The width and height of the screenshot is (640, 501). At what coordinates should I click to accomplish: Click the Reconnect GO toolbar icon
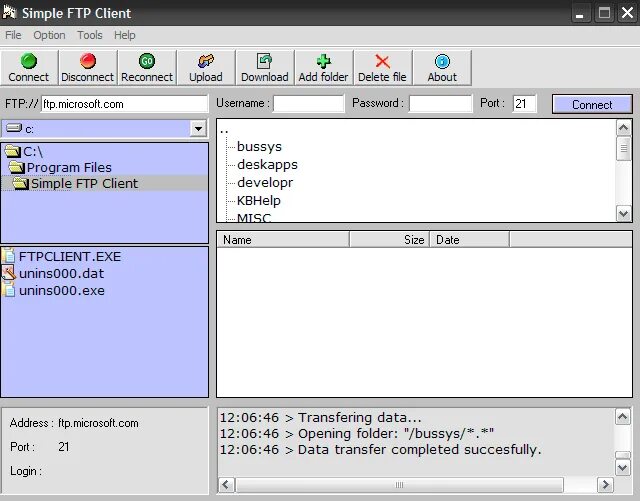pos(147,61)
